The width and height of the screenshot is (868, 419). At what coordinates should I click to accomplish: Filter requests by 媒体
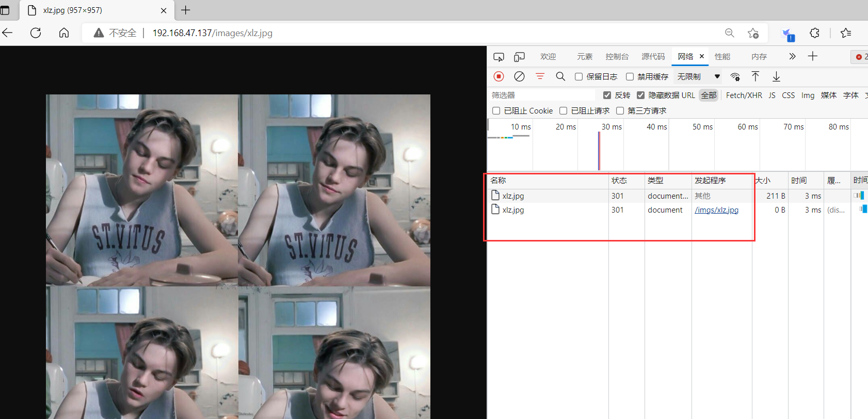pyautogui.click(x=829, y=95)
